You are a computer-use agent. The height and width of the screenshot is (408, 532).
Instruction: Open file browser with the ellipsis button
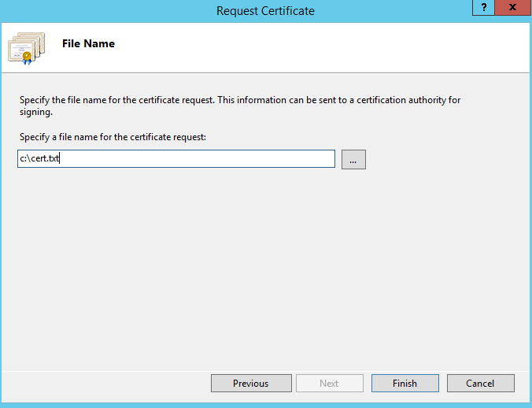(x=353, y=159)
